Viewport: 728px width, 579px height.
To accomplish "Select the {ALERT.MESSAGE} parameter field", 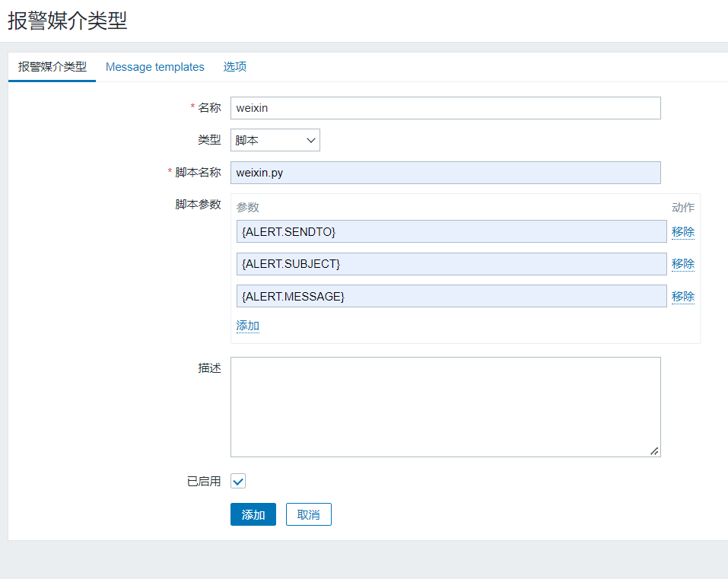I will pos(451,296).
